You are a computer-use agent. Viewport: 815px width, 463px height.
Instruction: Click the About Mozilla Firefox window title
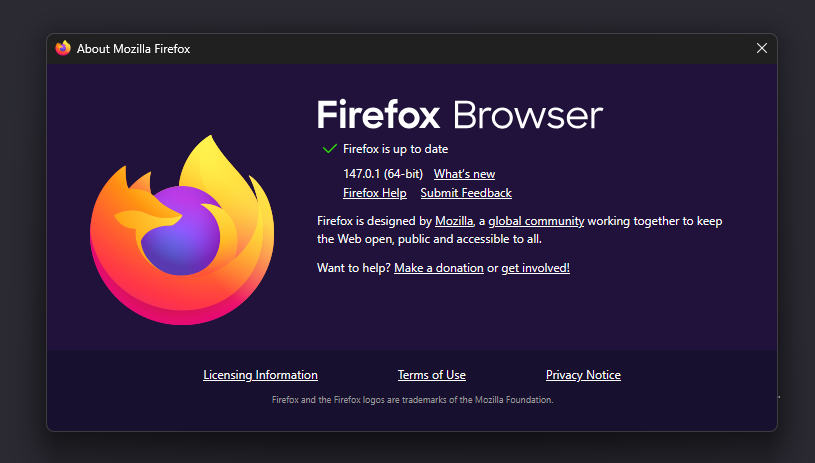pyautogui.click(x=133, y=49)
